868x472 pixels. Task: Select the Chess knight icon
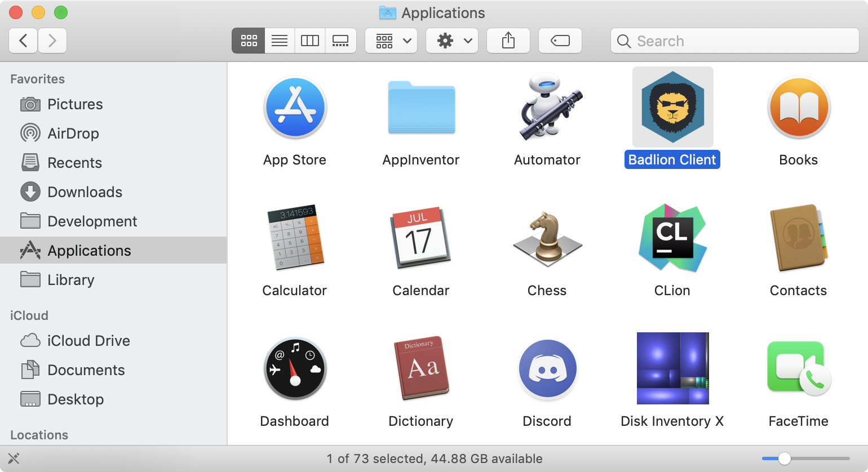coord(547,238)
